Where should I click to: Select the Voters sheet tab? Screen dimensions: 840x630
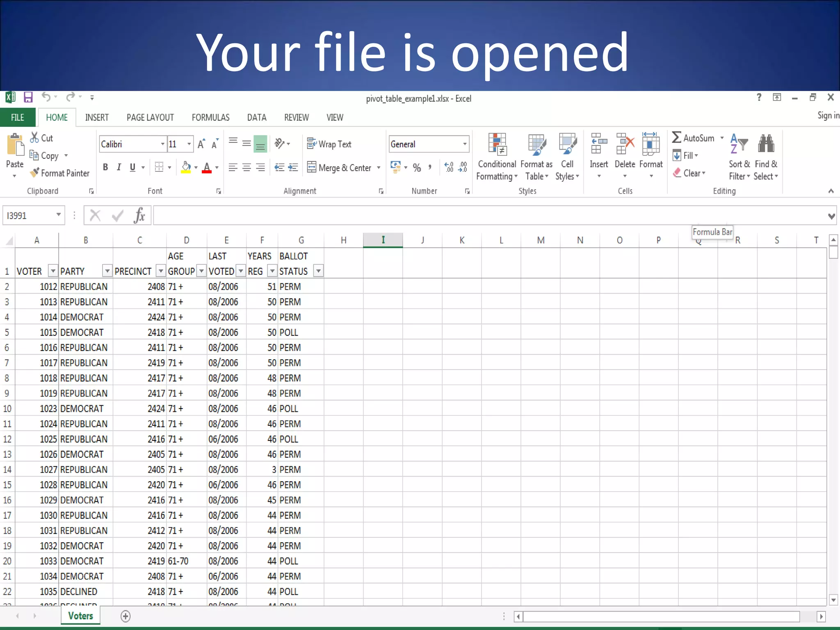(80, 616)
